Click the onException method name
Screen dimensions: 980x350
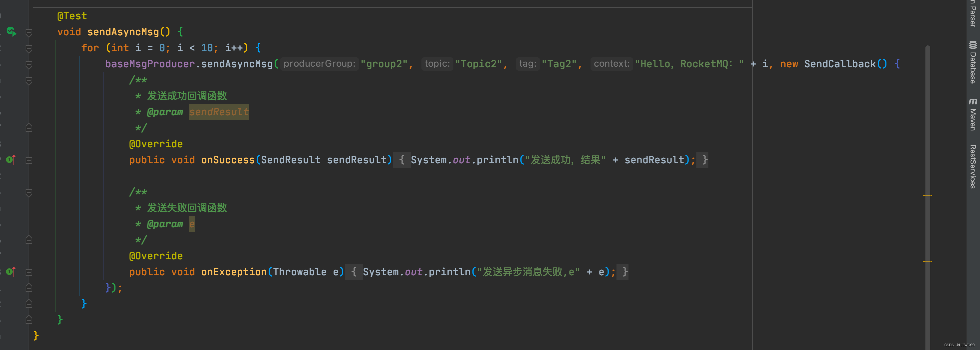click(x=234, y=272)
